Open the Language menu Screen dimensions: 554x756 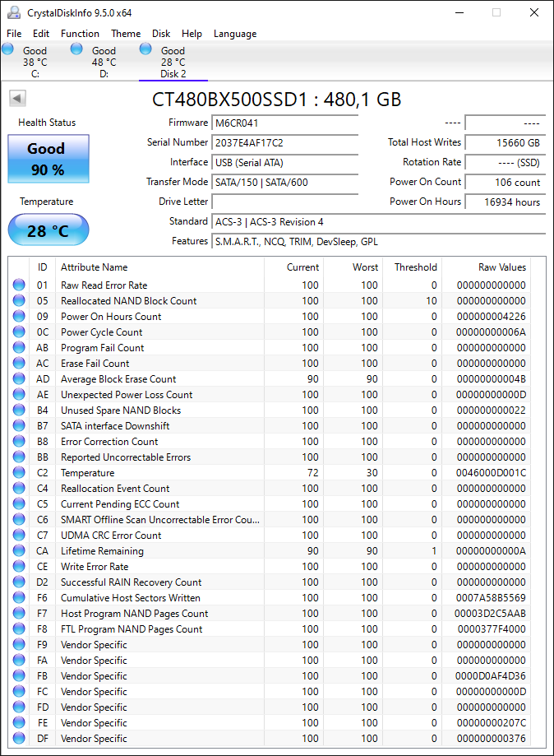235,34
